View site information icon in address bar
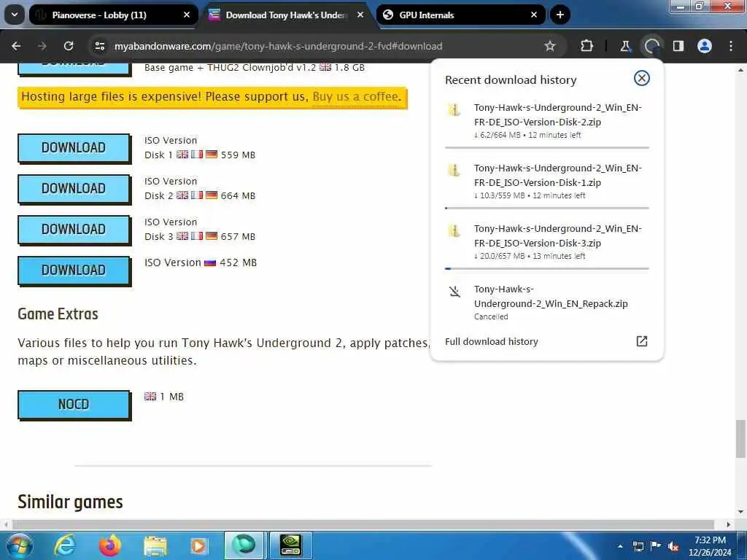 click(x=99, y=46)
